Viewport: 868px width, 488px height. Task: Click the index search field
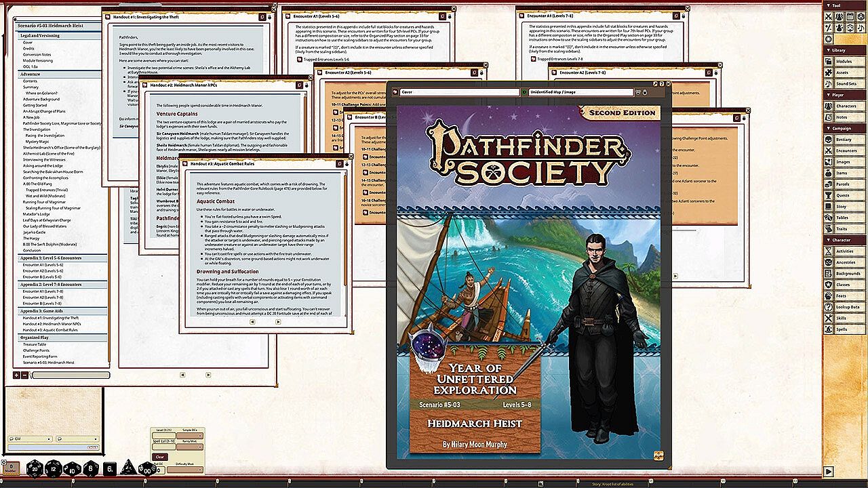(70, 375)
